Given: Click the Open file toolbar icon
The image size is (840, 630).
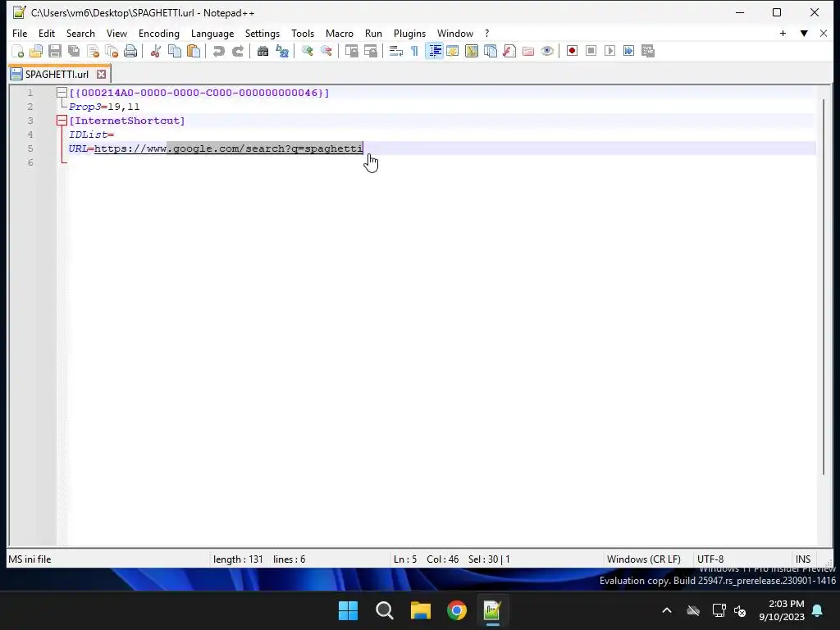Looking at the screenshot, I should tap(36, 51).
